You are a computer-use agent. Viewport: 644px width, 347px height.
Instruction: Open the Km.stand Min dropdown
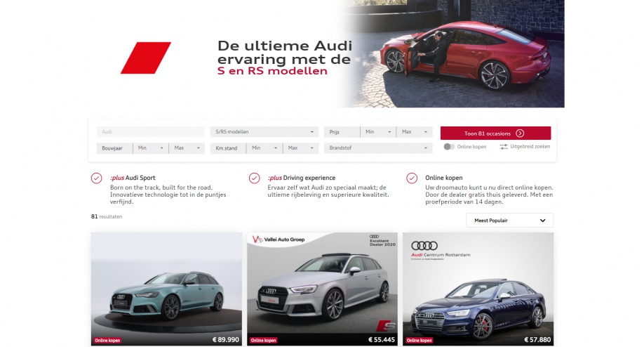click(x=264, y=148)
